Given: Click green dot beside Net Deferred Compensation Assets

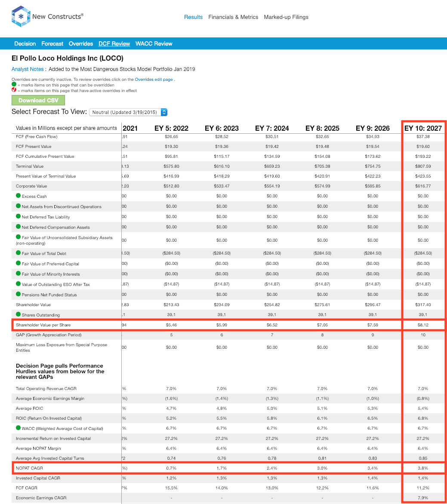Looking at the screenshot, I should pos(18,226).
